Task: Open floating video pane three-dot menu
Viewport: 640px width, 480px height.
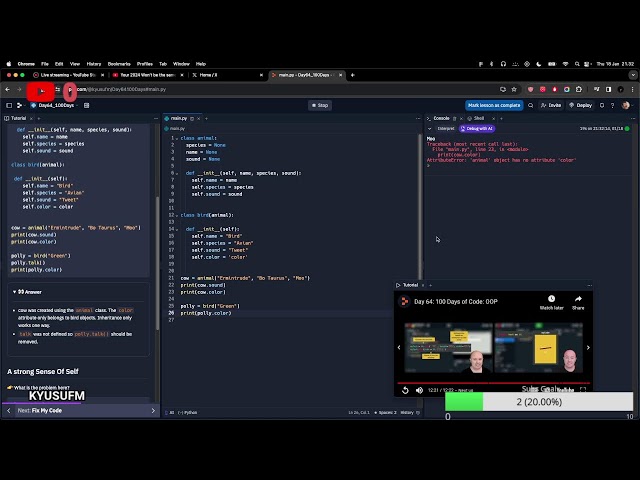Action: tap(589, 285)
